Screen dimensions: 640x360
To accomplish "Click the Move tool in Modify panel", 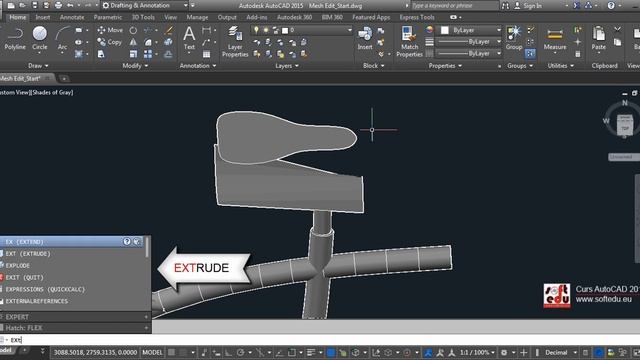I will pyautogui.click(x=110, y=30).
